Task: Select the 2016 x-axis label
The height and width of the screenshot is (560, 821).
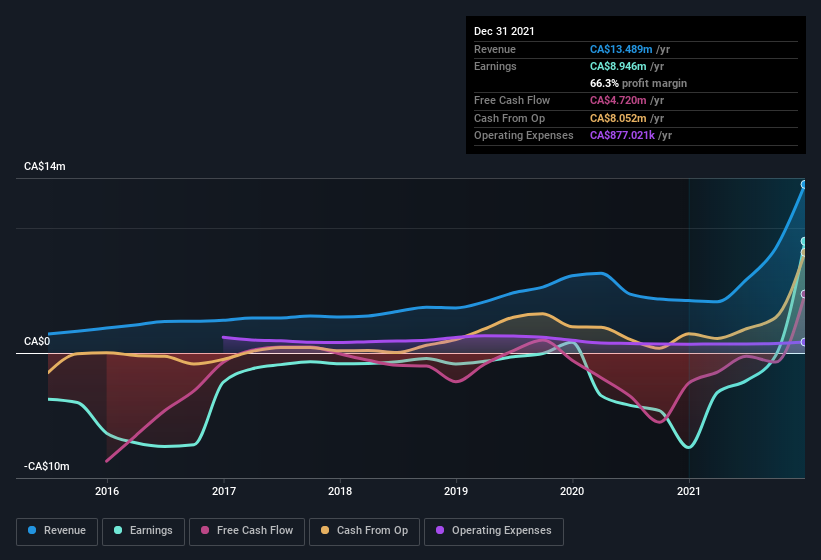Action: tap(107, 491)
